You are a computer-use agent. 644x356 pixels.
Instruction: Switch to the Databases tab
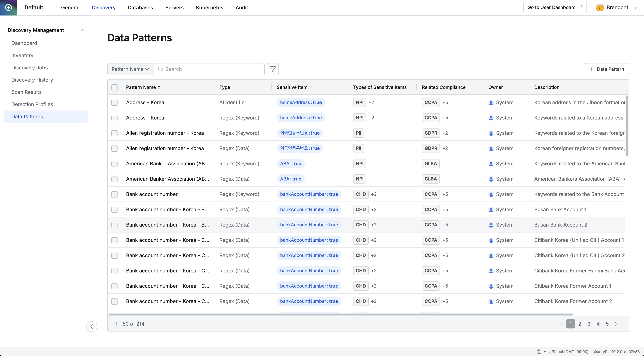[x=140, y=7]
